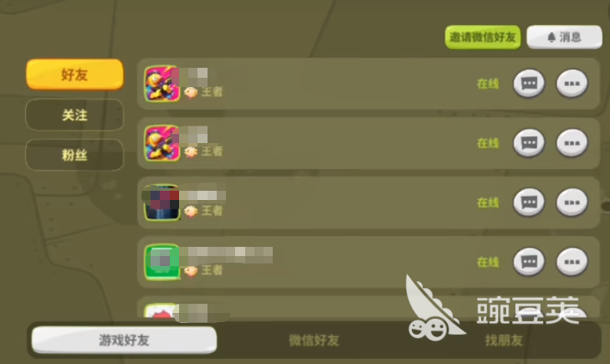
Task: Open the 消息 notifications button
Action: tap(565, 37)
